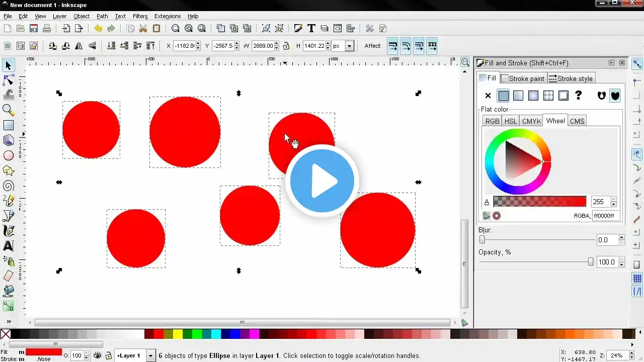Toggle the width/height lock
The image size is (644, 362).
pos(286,46)
